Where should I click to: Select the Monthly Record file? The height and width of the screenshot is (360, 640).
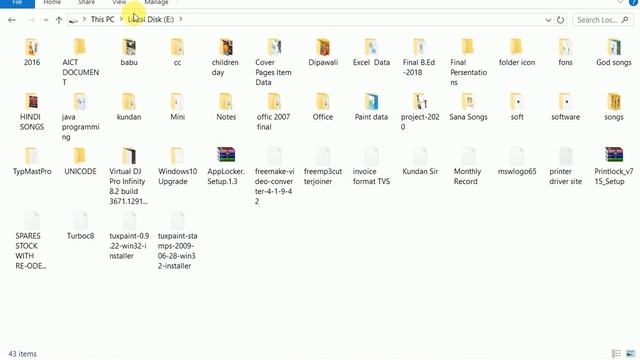(468, 167)
